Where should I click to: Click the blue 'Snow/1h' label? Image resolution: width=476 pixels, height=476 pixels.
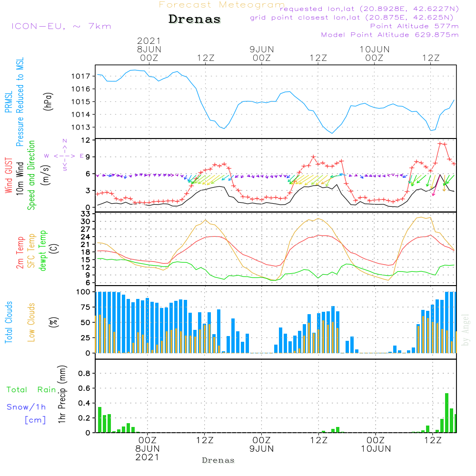(x=26, y=407)
